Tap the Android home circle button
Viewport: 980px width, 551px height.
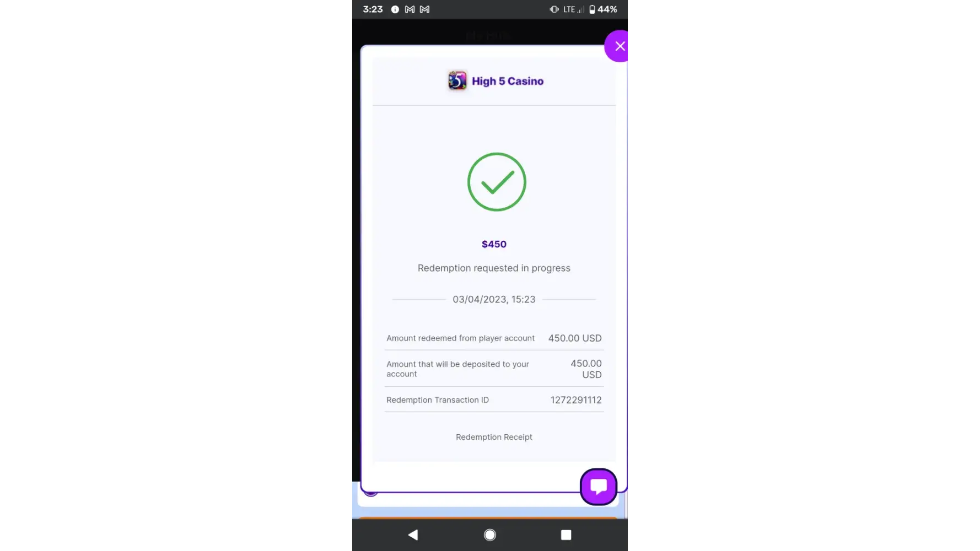click(x=490, y=535)
